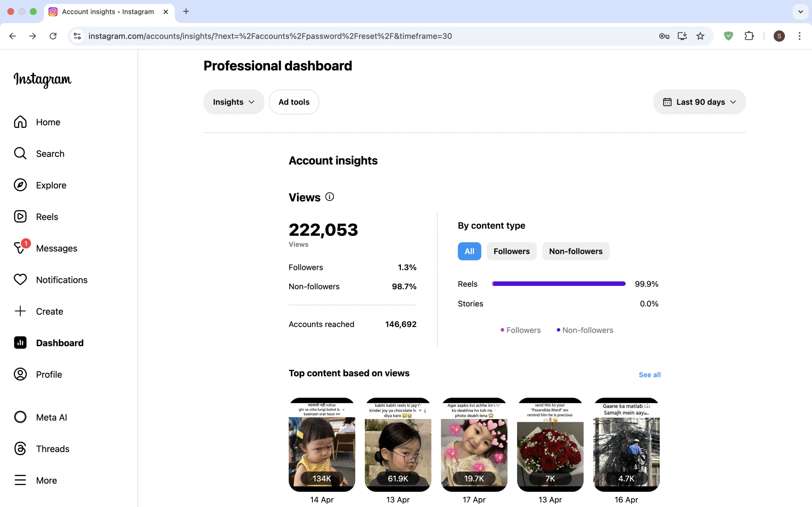Click the Reels percentage progress bar
Viewport: 812px width, 507px height.
559,284
